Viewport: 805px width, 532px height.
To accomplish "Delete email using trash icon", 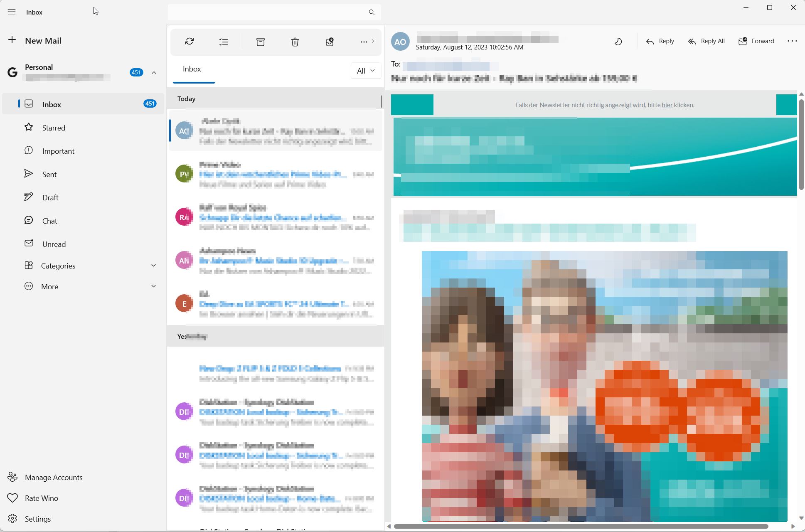I will click(x=295, y=42).
